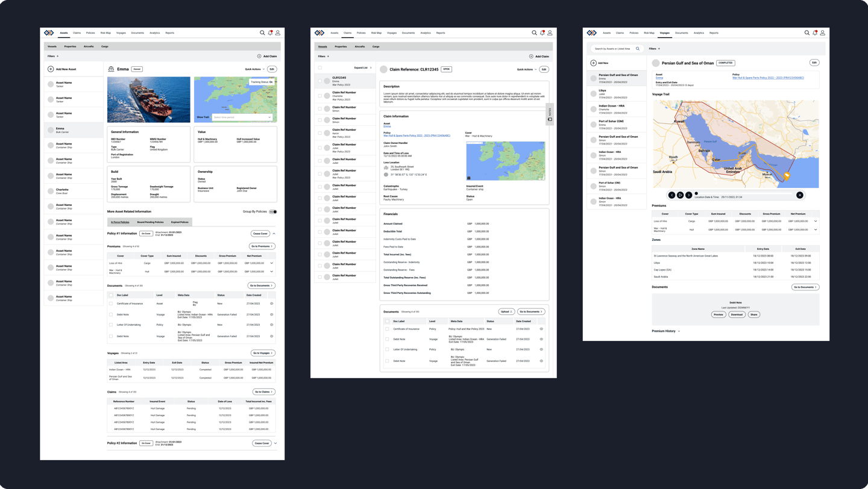Open search in the Voyages window top bar
Image resolution: width=868 pixels, height=489 pixels.
coord(807,33)
